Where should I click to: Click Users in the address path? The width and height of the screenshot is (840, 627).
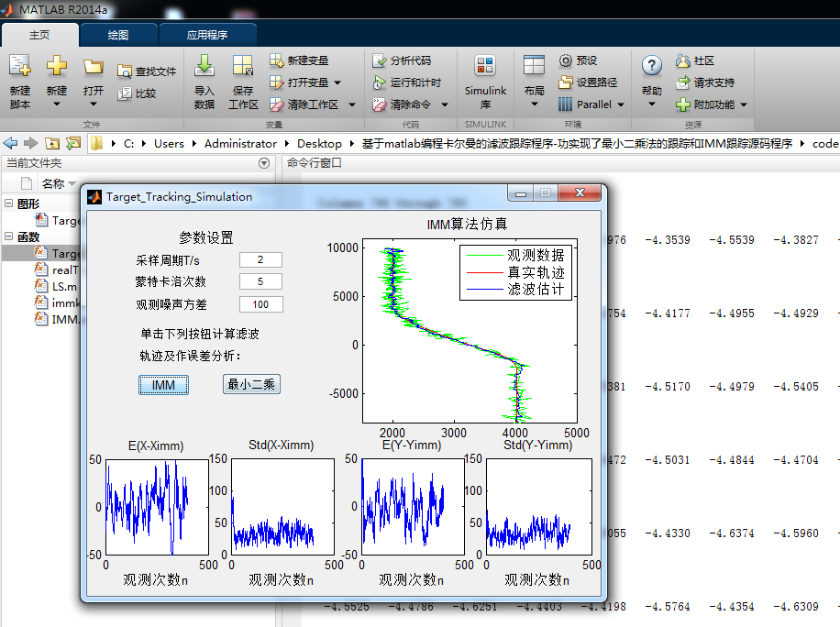pos(170,144)
